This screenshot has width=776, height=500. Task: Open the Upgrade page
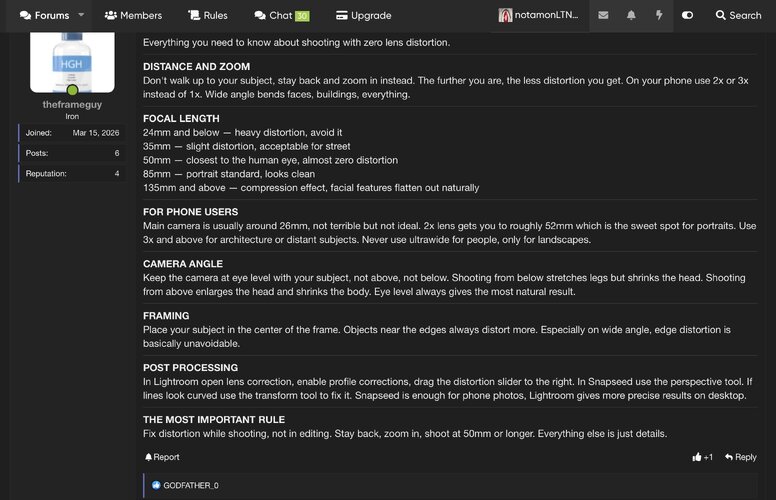[363, 15]
